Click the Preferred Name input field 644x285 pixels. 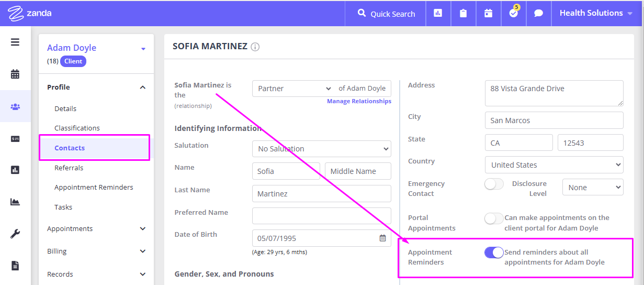[x=321, y=216]
